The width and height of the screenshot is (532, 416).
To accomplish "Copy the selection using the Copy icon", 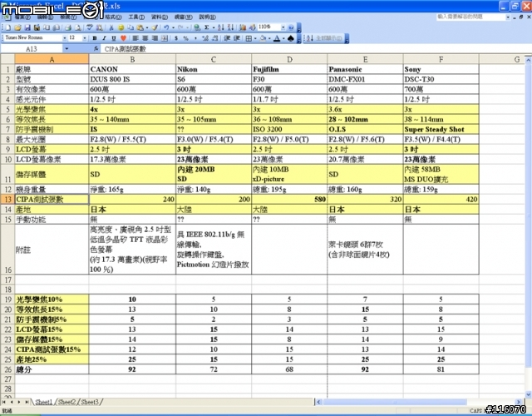I will click(x=131, y=27).
